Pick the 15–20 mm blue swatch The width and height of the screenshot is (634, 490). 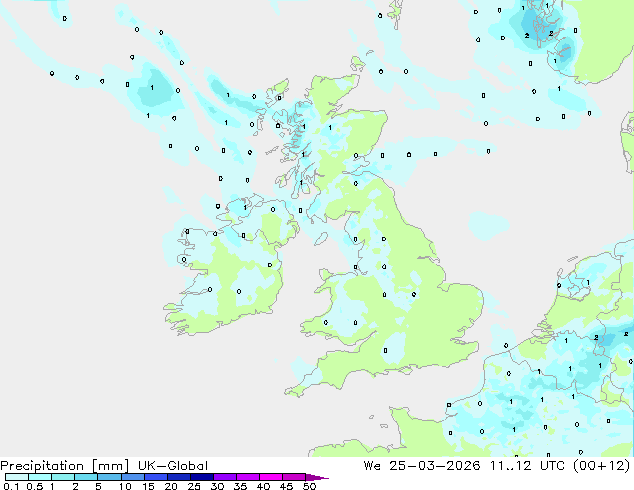click(156, 477)
